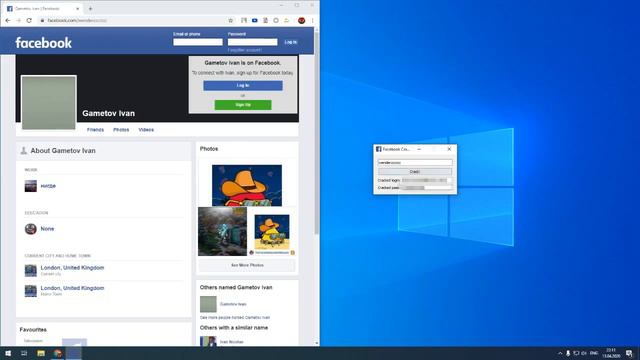The width and height of the screenshot is (640, 360).
Task: Open the Forgotten account link
Action: (244, 50)
